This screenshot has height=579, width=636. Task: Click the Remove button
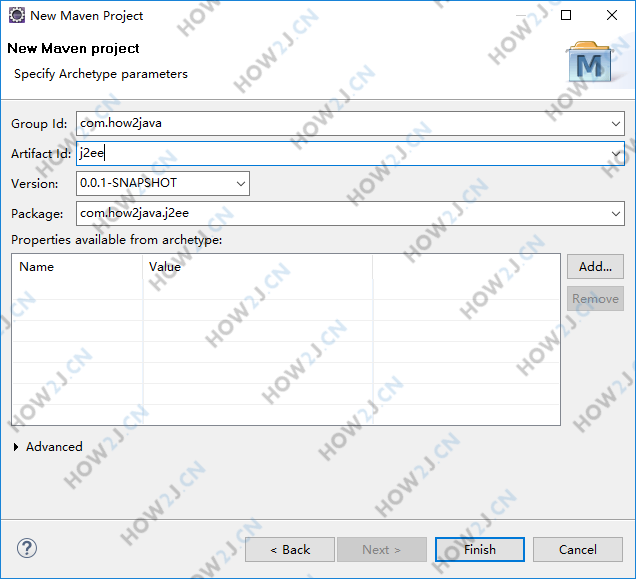(595, 299)
